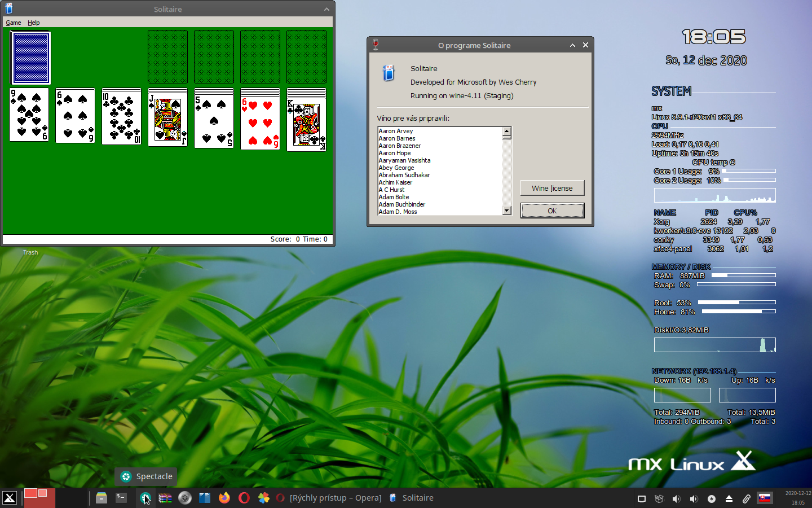Select the Jack of spades card
This screenshot has height=508, width=812.
click(x=168, y=119)
